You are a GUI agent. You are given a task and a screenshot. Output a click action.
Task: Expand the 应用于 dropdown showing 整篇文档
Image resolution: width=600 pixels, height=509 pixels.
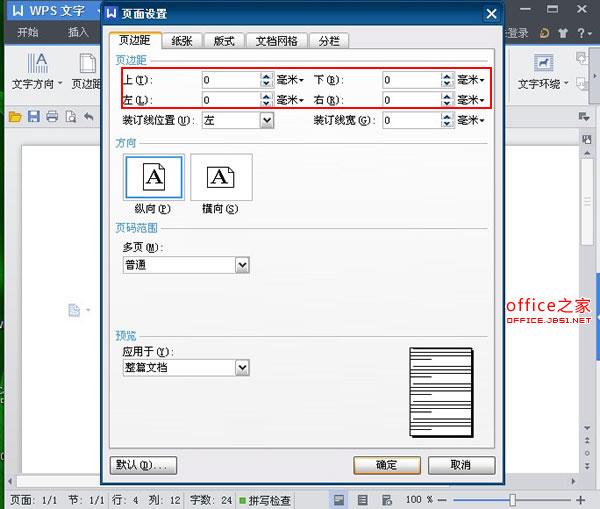tap(242, 368)
